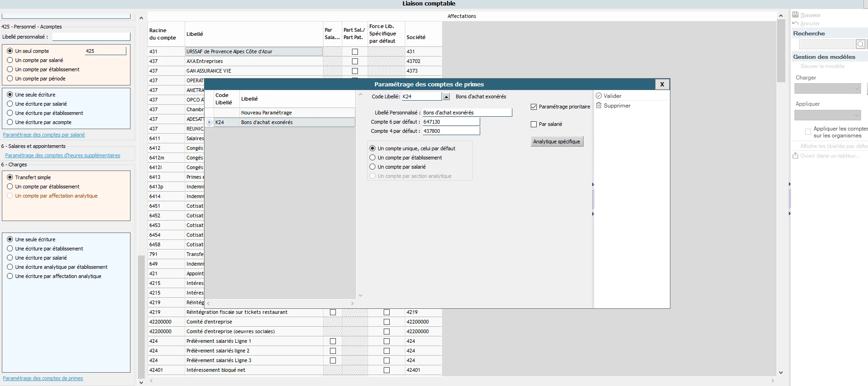This screenshot has height=386, width=868.
Task: Select Un compte par salarié under 425 Acomptes
Action: (x=10, y=60)
